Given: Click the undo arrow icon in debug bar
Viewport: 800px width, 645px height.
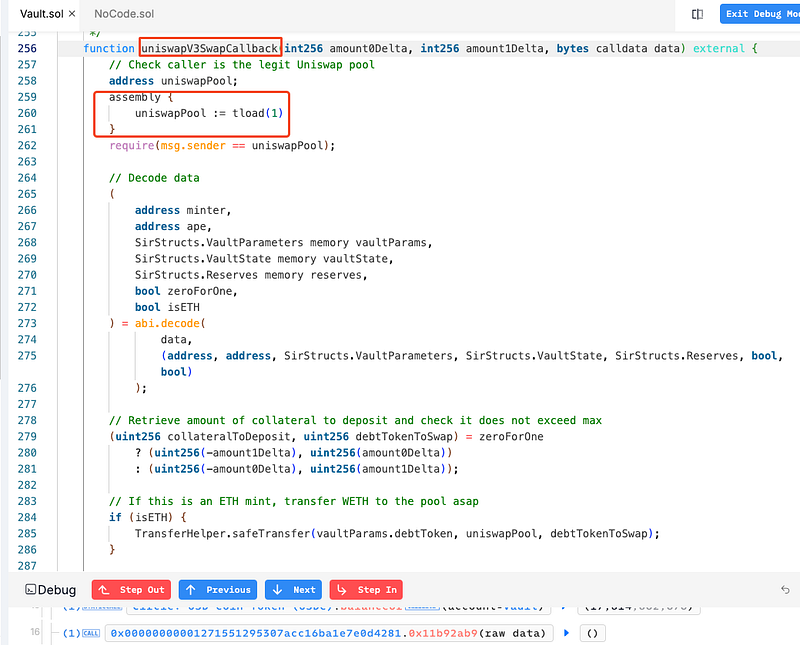Looking at the screenshot, I should pyautogui.click(x=785, y=590).
